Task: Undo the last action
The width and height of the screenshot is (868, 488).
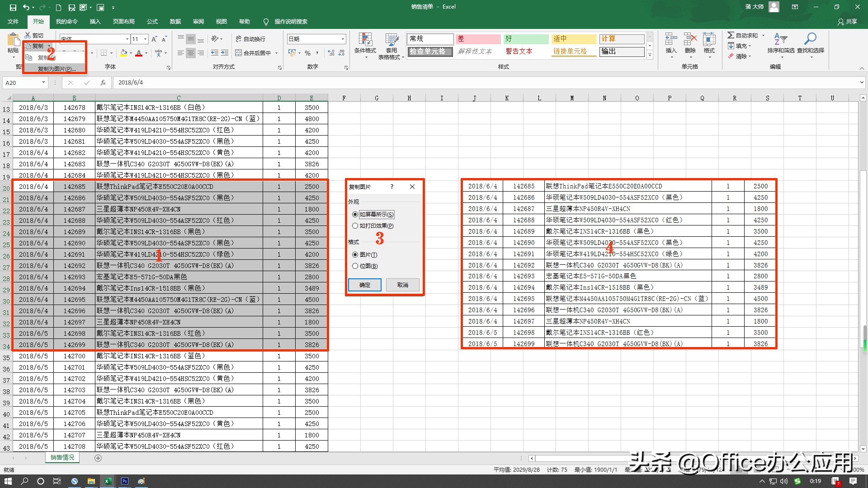Action: click(26, 7)
